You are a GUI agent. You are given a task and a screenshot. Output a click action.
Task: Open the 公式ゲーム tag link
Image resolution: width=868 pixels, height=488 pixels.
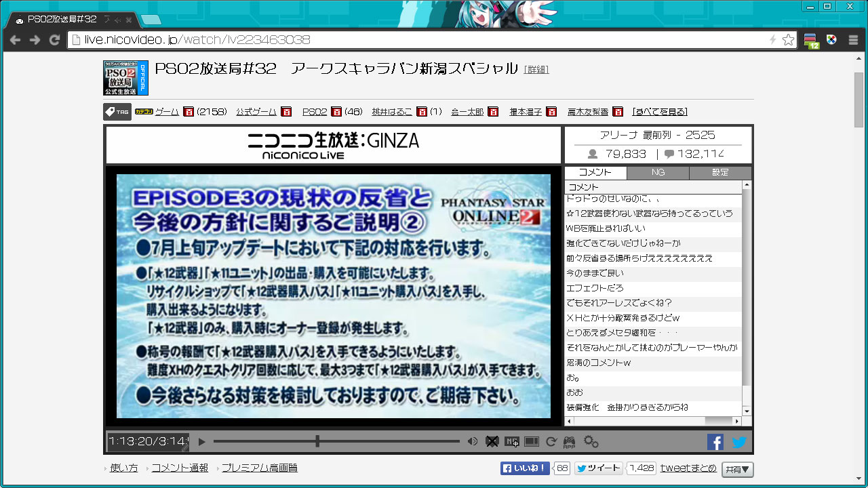256,112
